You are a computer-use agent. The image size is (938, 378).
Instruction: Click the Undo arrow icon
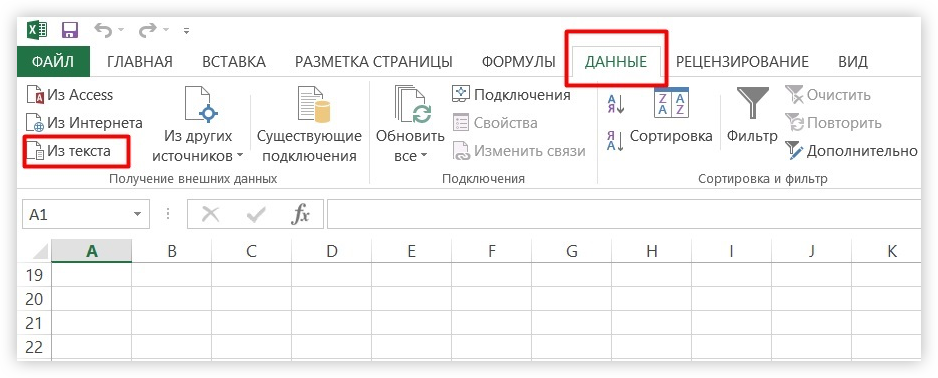pyautogui.click(x=104, y=30)
